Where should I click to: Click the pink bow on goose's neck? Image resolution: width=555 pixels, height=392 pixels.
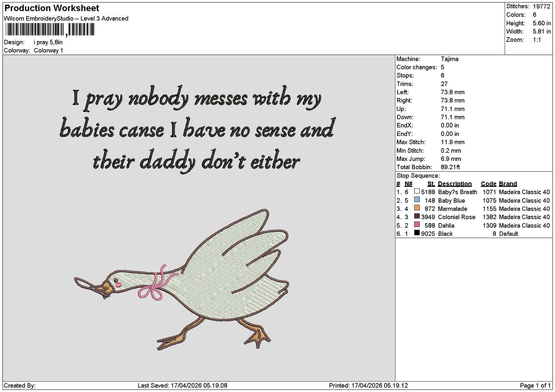click(x=159, y=283)
